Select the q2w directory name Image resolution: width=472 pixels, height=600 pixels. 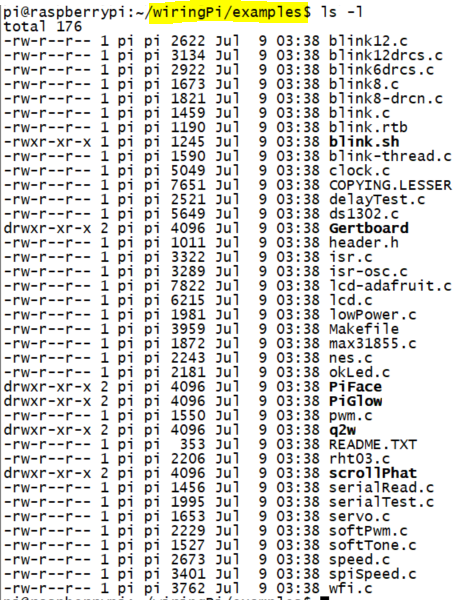(342, 430)
